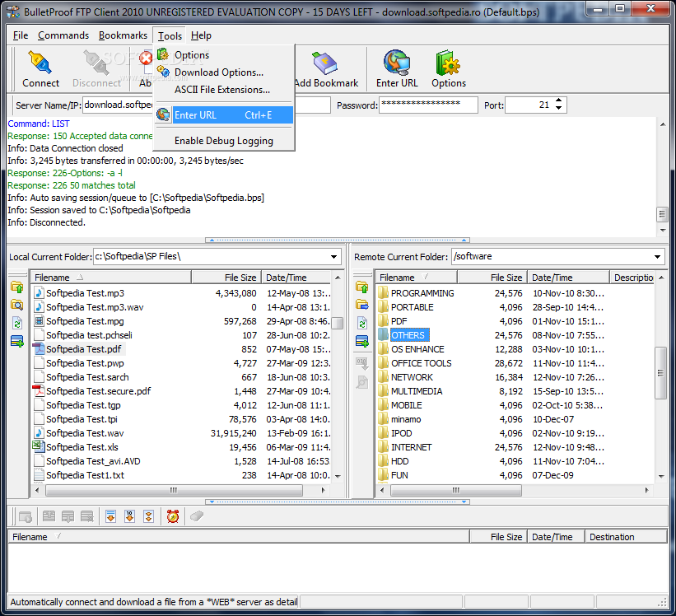This screenshot has height=616, width=676.
Task: Add the selected local file to the queue
Action: click(17, 342)
